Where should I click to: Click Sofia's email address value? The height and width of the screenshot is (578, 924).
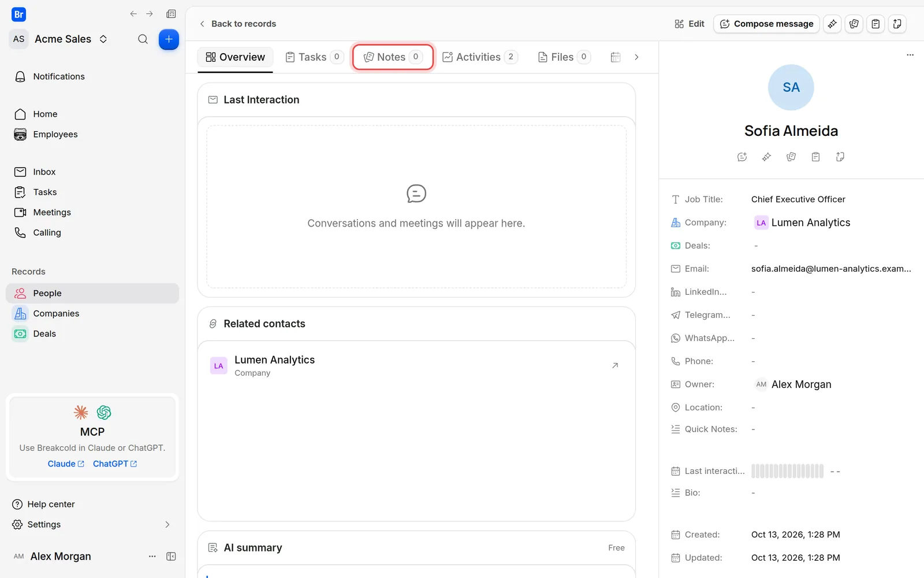click(x=831, y=269)
